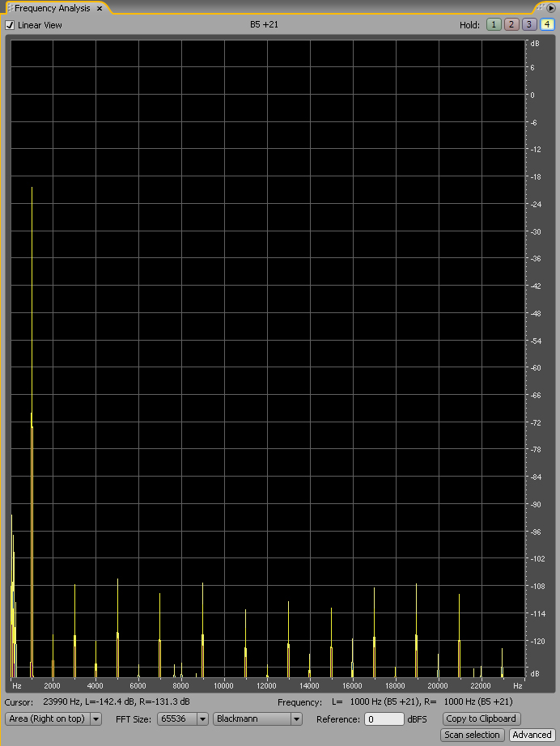Expand the Blackmann dropdown arrow

coord(296,718)
